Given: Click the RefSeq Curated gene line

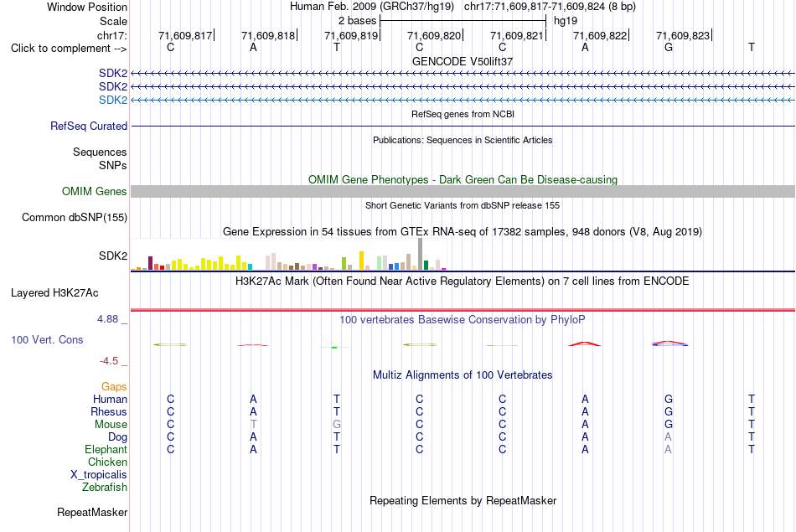Looking at the screenshot, I should click(x=463, y=126).
